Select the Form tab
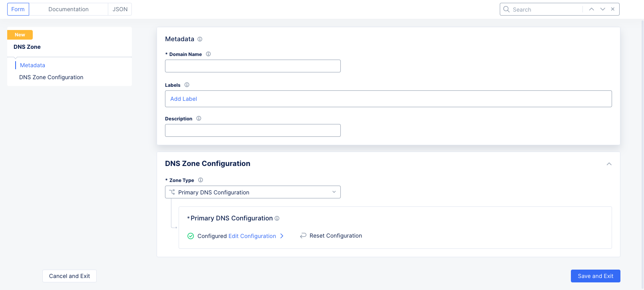 18,9
